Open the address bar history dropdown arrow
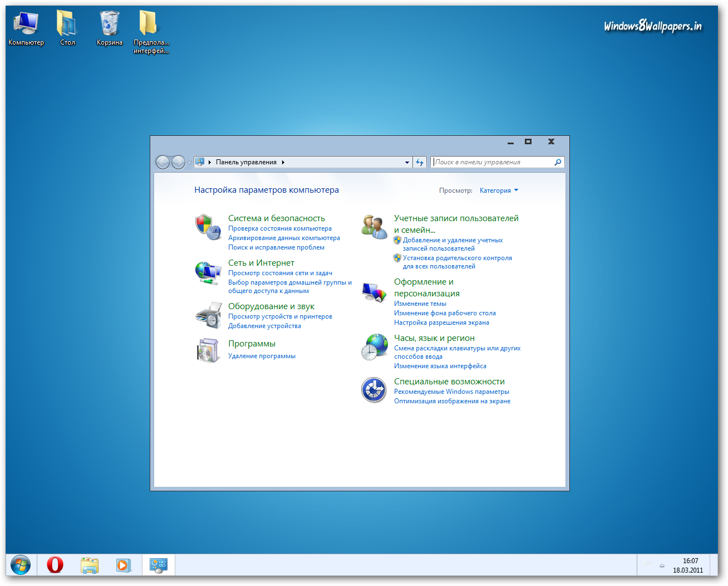Viewport: 728px width, 586px height. 407,163
